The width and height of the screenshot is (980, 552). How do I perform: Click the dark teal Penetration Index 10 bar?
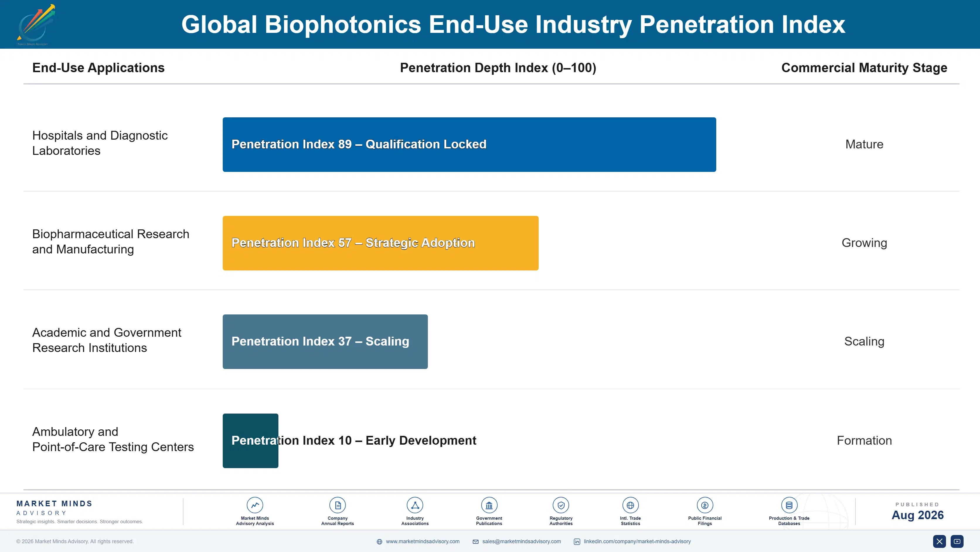coord(250,441)
